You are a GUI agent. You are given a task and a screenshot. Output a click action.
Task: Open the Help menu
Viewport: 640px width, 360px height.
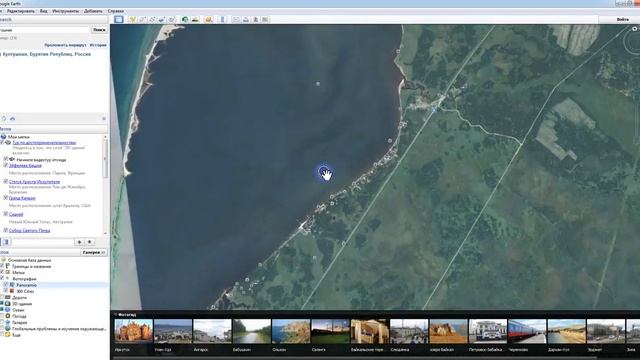pyautogui.click(x=116, y=11)
